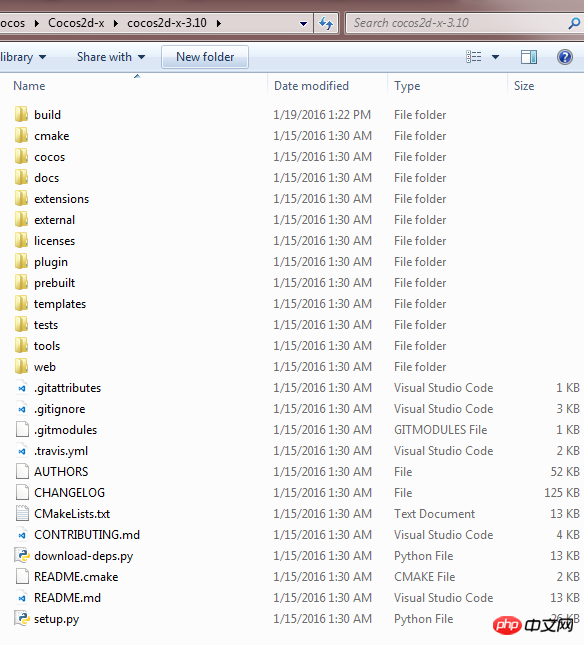Click the cocos2d-x-3.10 breadcrumb segment
The width and height of the screenshot is (584, 645).
click(x=167, y=23)
